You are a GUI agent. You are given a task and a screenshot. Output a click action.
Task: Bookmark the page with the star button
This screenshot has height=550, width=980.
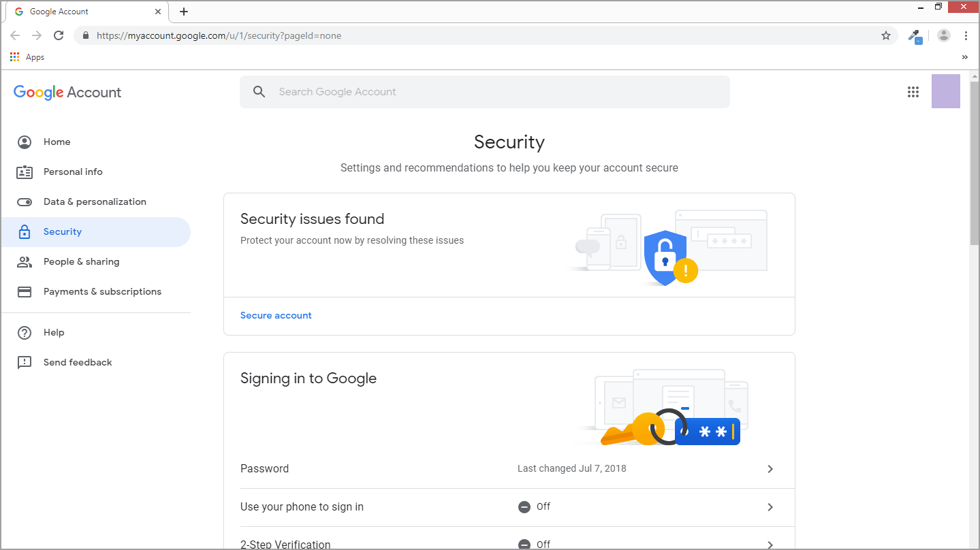[x=885, y=35]
